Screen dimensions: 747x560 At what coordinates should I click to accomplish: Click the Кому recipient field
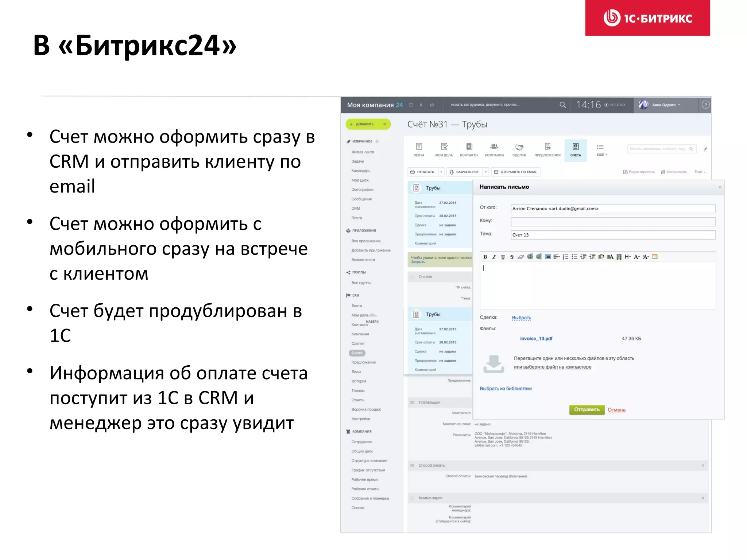613,222
